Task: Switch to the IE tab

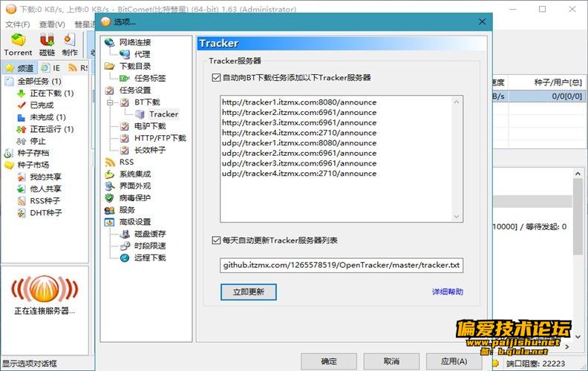Action: click(51, 68)
